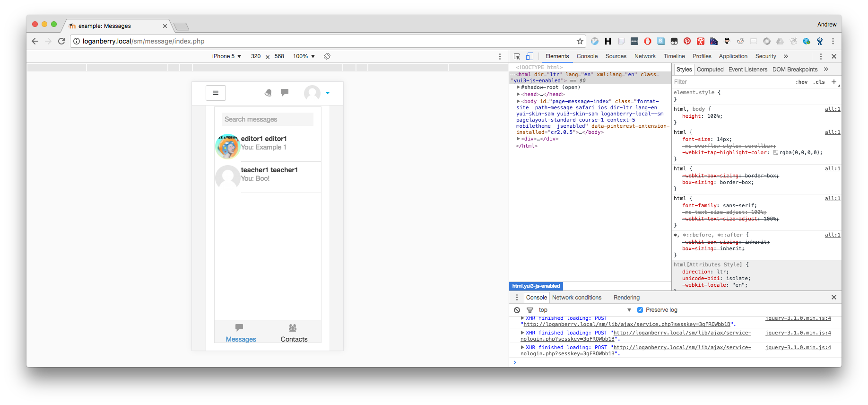
Task: Select device dropdown iPhone 5
Action: point(226,56)
